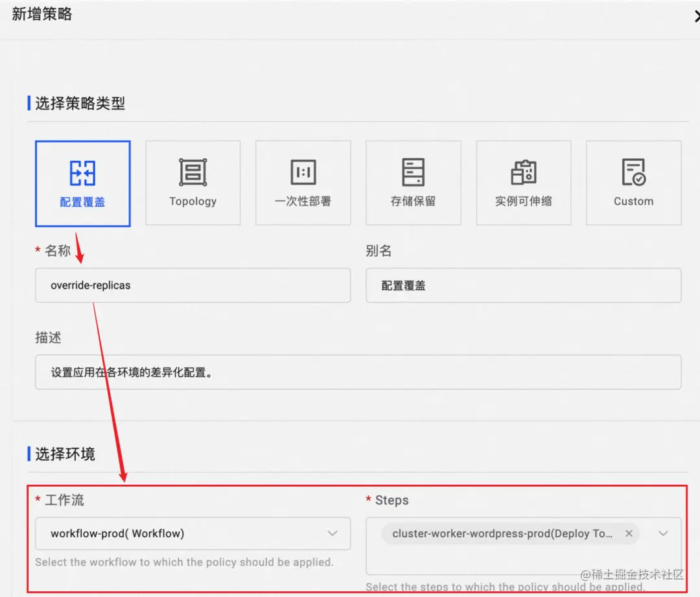Remove the cluster-worker-wordpress-prod step tag

[629, 533]
